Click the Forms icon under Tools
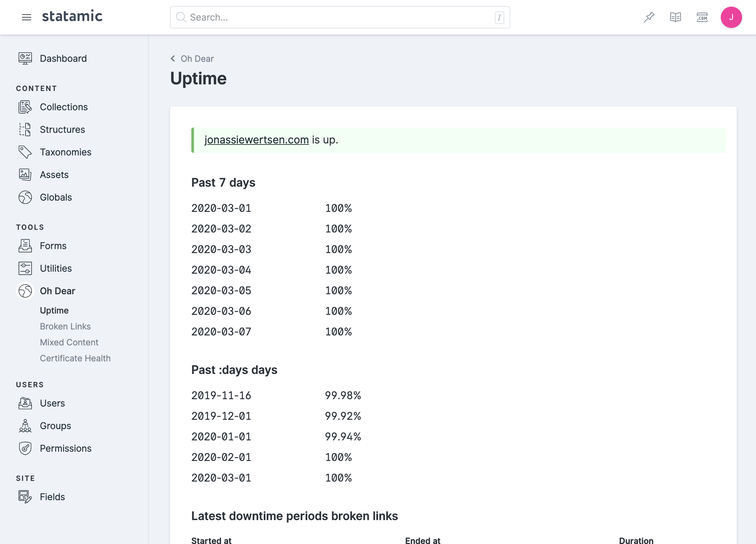Screen dimensions: 756x544 tap(25, 246)
